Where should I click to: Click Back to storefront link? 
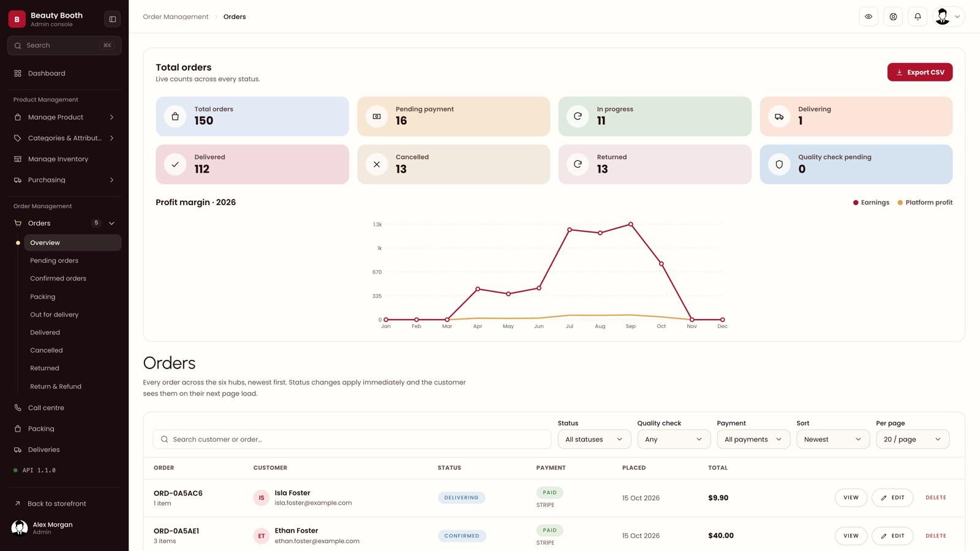(56, 504)
